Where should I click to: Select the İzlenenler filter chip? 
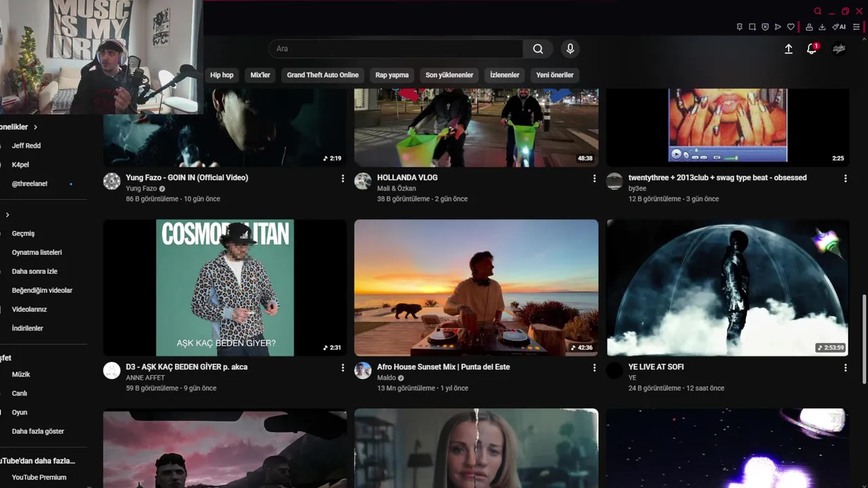pyautogui.click(x=505, y=75)
